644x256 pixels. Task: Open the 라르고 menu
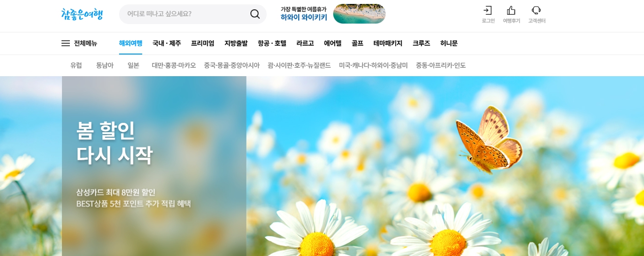tap(305, 43)
